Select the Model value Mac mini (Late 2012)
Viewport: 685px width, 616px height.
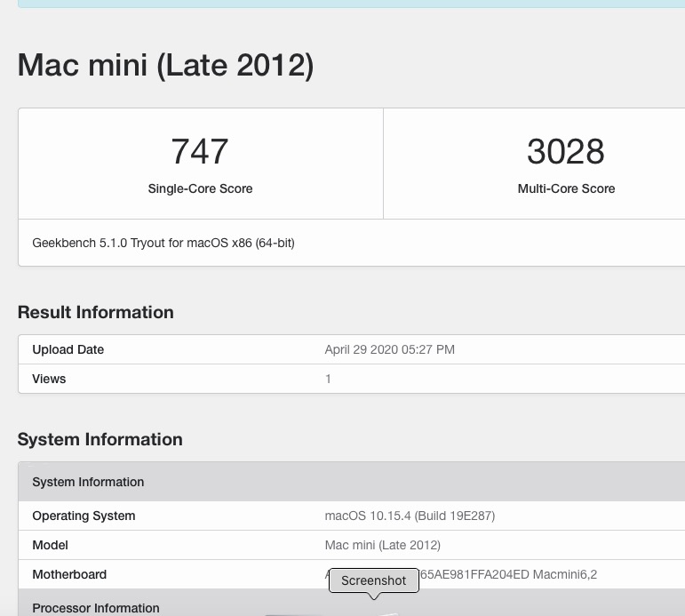point(383,545)
